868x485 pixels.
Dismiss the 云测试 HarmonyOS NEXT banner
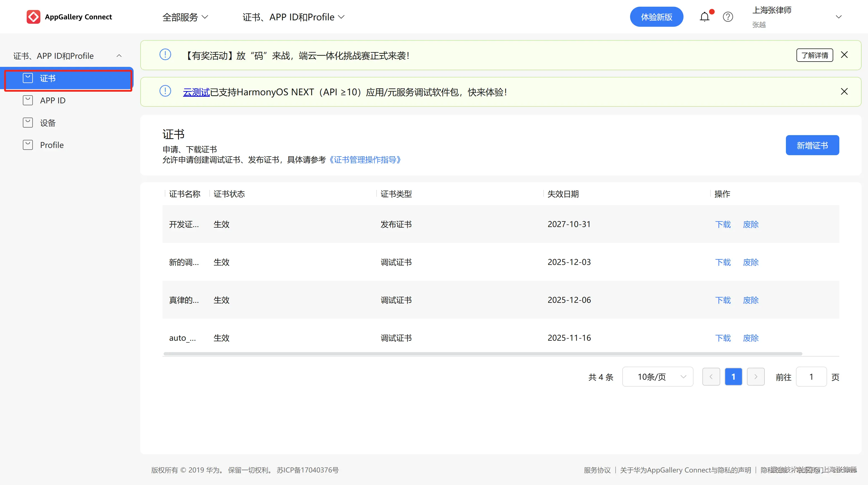pyautogui.click(x=844, y=91)
